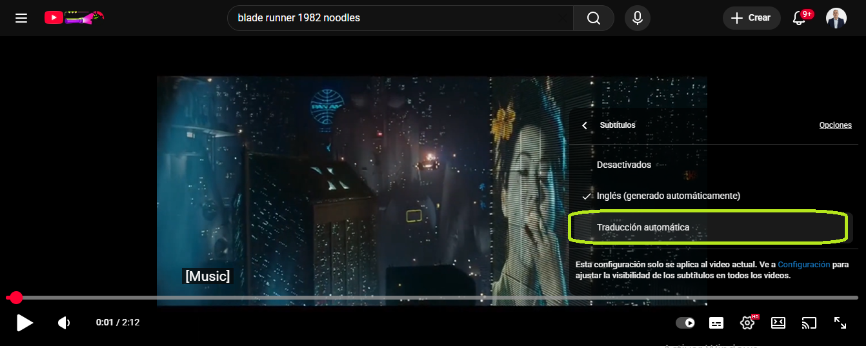Click the video progress bar

point(432,298)
